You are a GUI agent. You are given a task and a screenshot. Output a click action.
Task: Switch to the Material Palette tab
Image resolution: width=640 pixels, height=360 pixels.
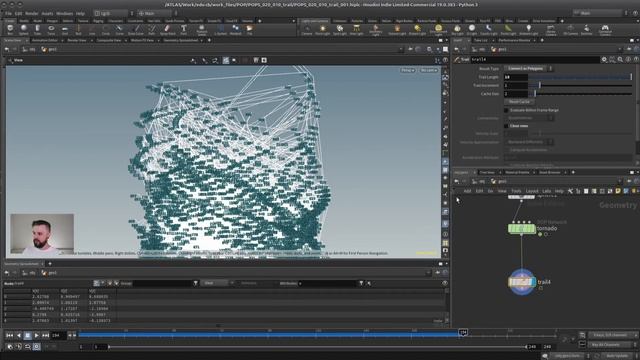(x=517, y=172)
